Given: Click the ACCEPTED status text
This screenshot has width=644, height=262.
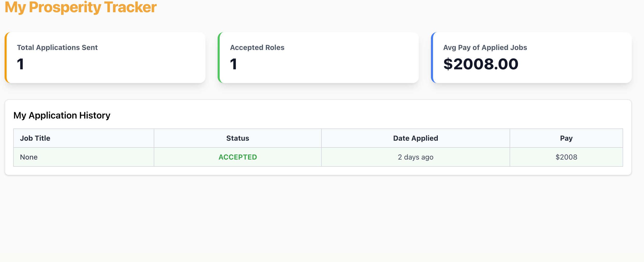Looking at the screenshot, I should point(237,157).
